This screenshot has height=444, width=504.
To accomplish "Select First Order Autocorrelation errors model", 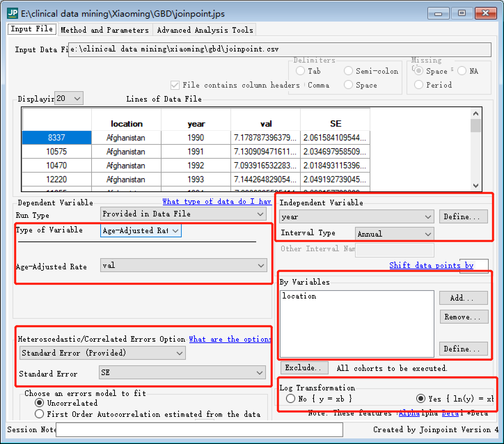I will pos(39,414).
